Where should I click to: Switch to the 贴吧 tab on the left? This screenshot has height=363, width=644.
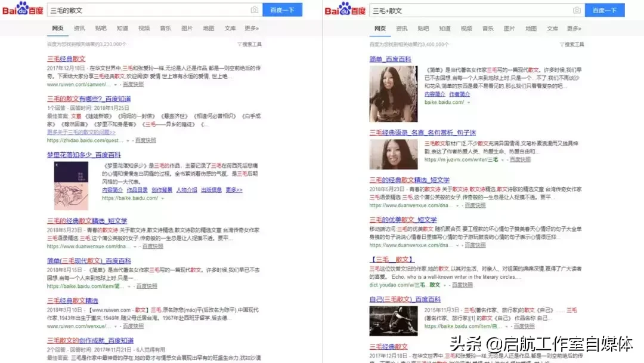pyautogui.click(x=100, y=27)
